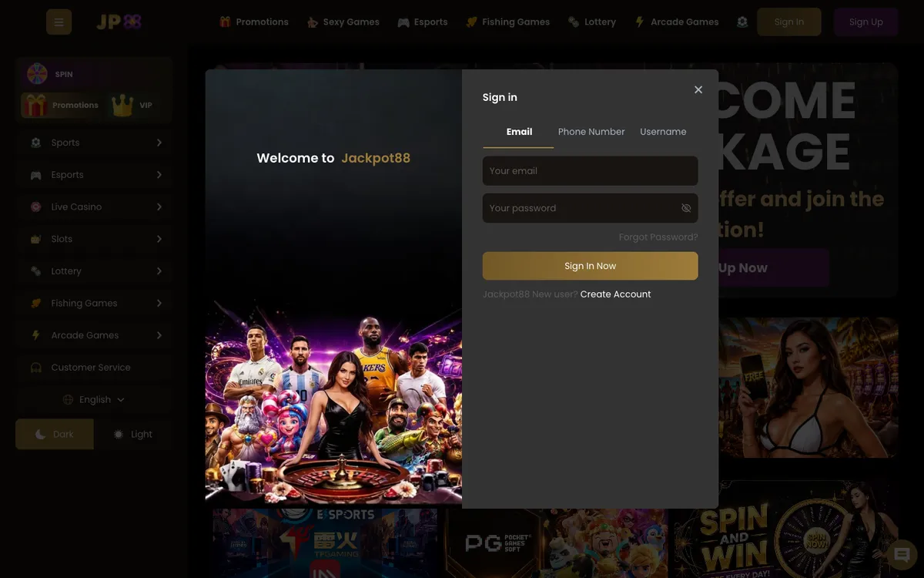Expand the sidebar Arcade Games chevron
924x578 pixels.
click(x=159, y=335)
